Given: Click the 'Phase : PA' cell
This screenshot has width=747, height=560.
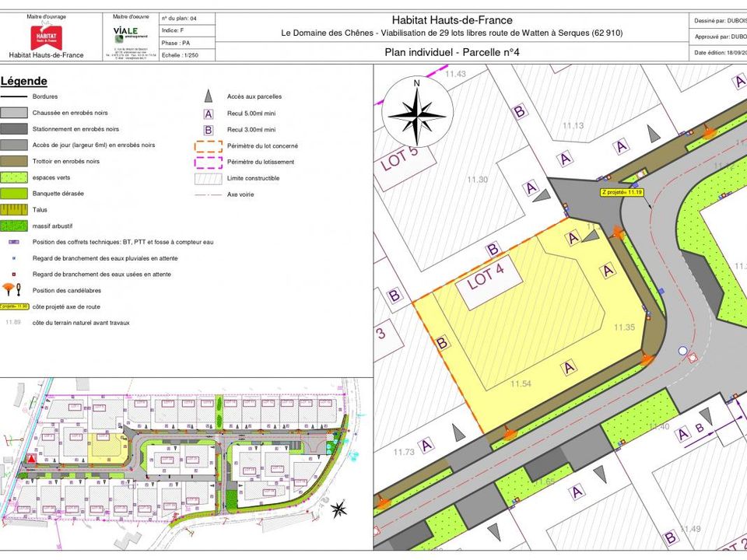Looking at the screenshot, I should click(x=188, y=43).
